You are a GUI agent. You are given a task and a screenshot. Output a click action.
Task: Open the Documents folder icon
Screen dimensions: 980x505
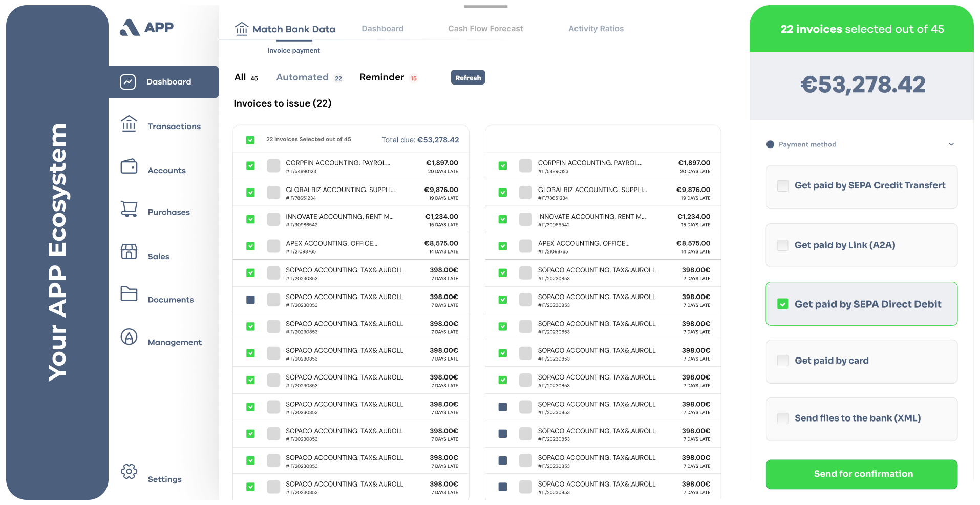point(129,293)
